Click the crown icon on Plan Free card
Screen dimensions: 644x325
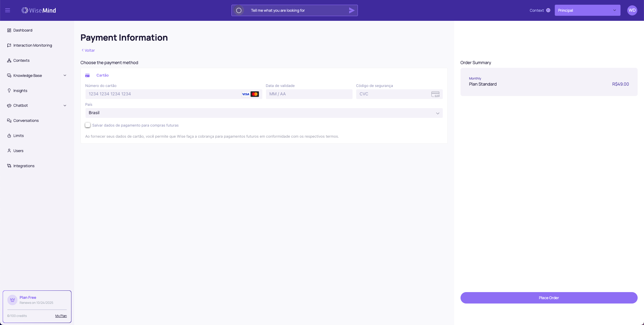click(12, 300)
